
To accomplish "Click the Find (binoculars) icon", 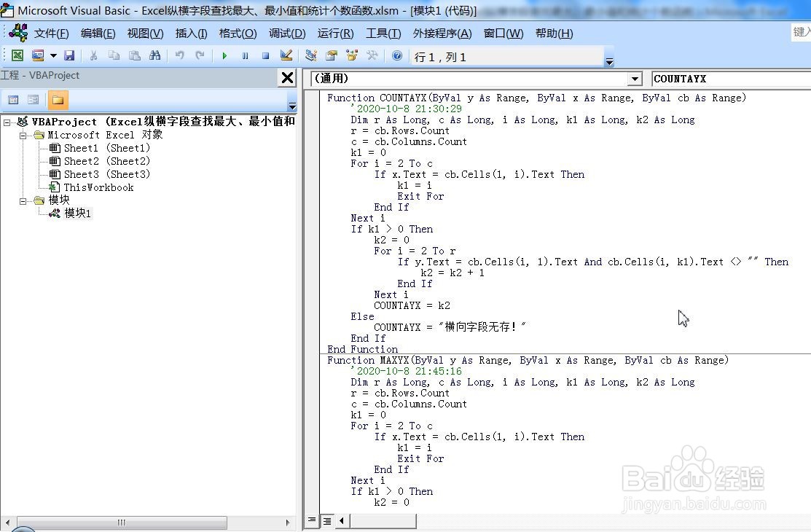I will (155, 55).
